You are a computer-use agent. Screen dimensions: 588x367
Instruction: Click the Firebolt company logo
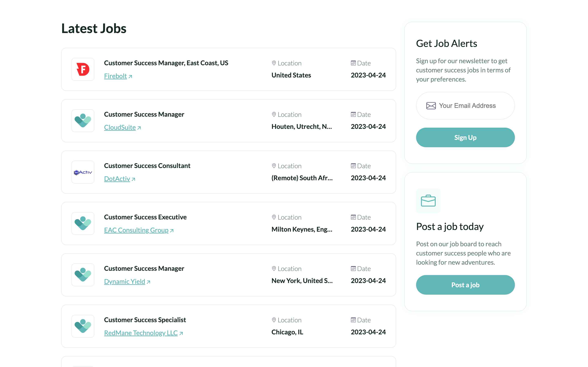coord(83,69)
